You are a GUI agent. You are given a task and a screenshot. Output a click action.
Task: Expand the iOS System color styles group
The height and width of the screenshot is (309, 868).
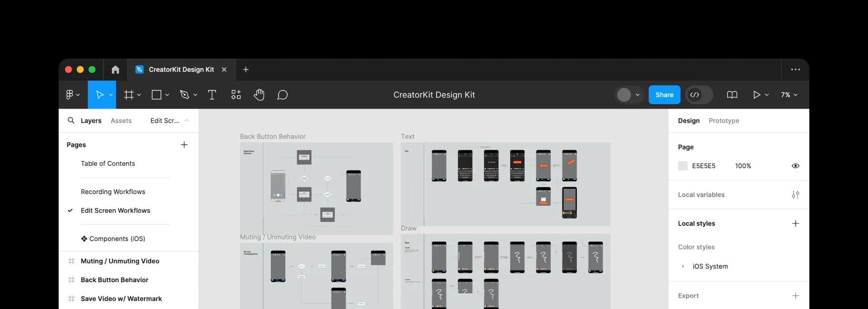point(683,266)
